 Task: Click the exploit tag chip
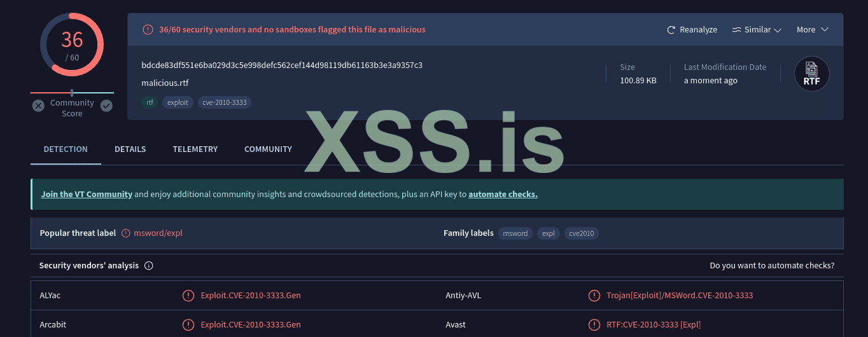(178, 102)
